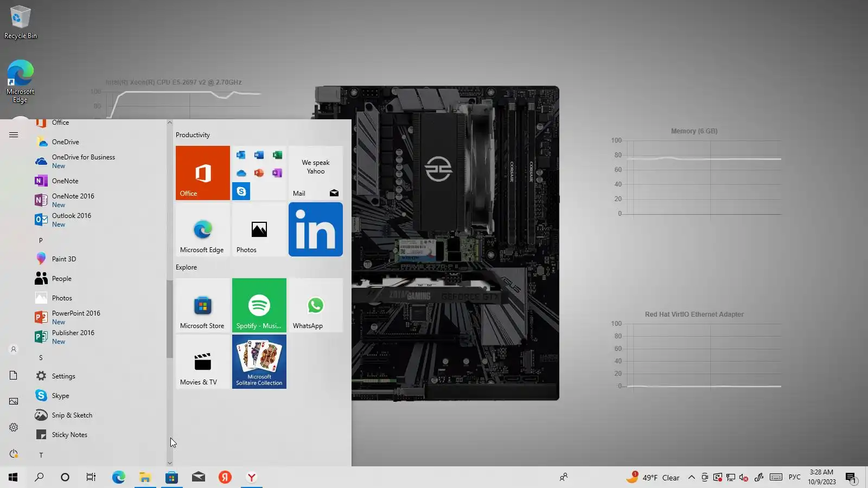Select the Productivity tile group heading
Viewport: 868px width, 488px height.
[193, 135]
